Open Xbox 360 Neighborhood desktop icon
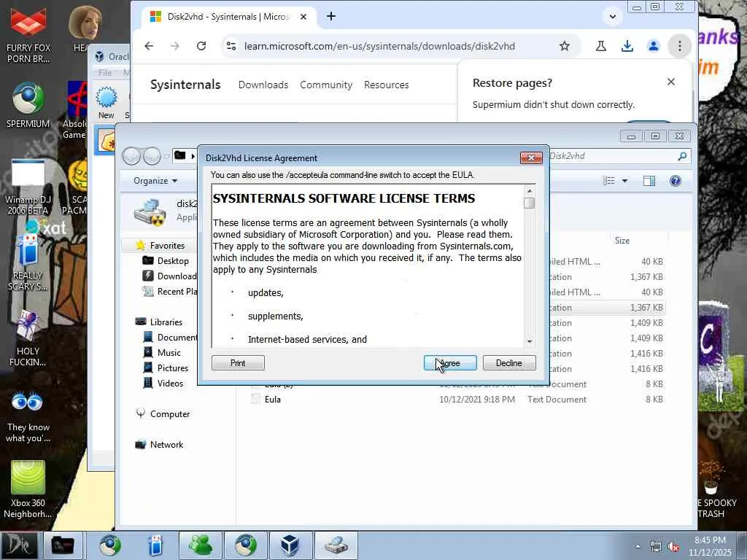 [x=28, y=489]
